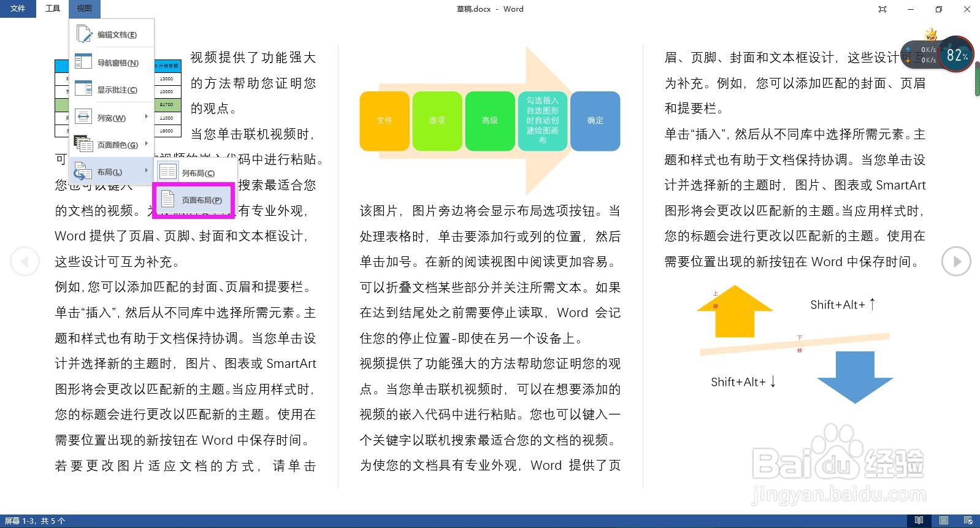Click the column layout icon
This screenshot has width=980, height=528.
coord(167,172)
